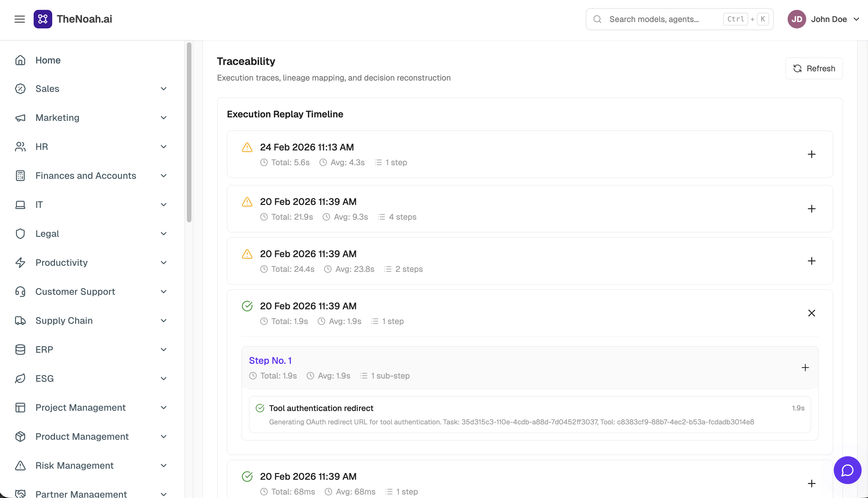Click the Execution Replay Timeline heading

285,114
